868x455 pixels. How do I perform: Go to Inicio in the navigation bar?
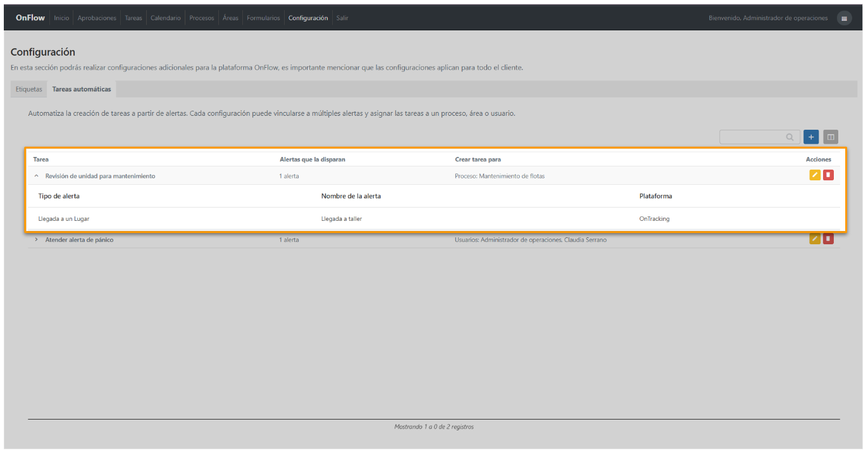[61, 18]
